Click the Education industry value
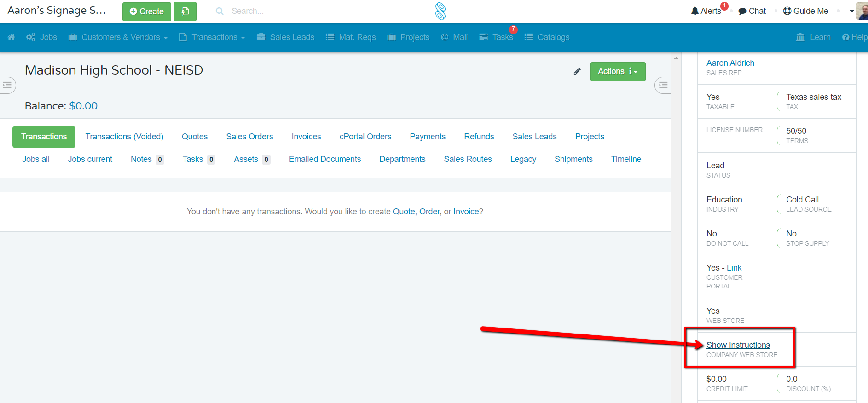This screenshot has width=868, height=403. [724, 200]
